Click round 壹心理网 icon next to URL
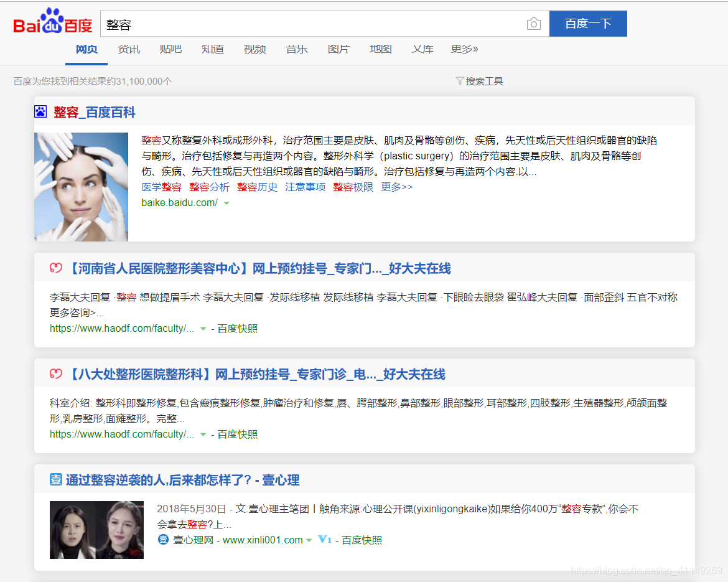Screen dimensions: 728x582 163,539
